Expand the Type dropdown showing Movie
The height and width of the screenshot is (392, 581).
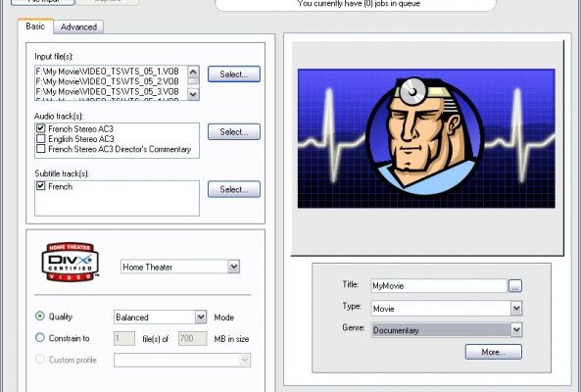pyautogui.click(x=516, y=308)
